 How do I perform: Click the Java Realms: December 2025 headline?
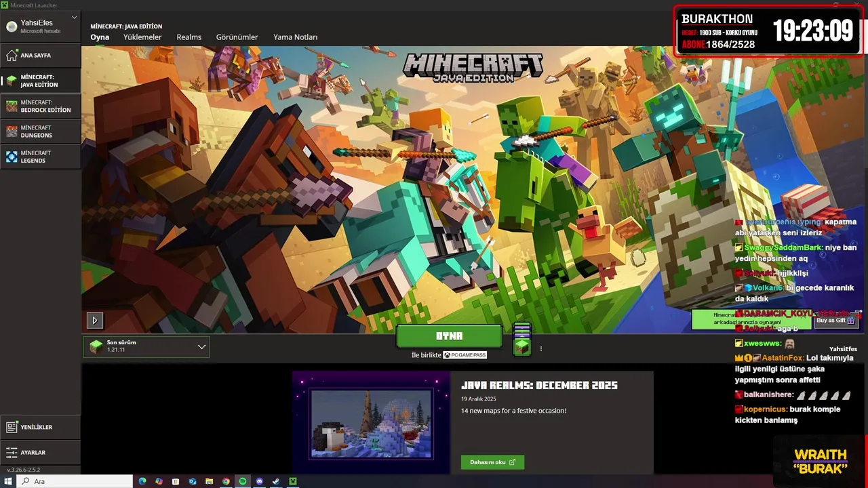point(539,385)
